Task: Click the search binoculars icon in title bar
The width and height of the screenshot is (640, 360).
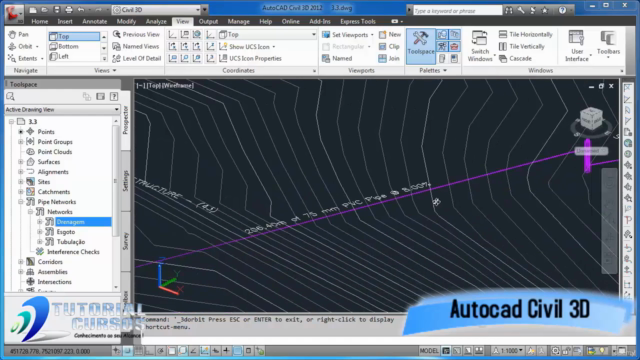Action: pyautogui.click(x=509, y=10)
